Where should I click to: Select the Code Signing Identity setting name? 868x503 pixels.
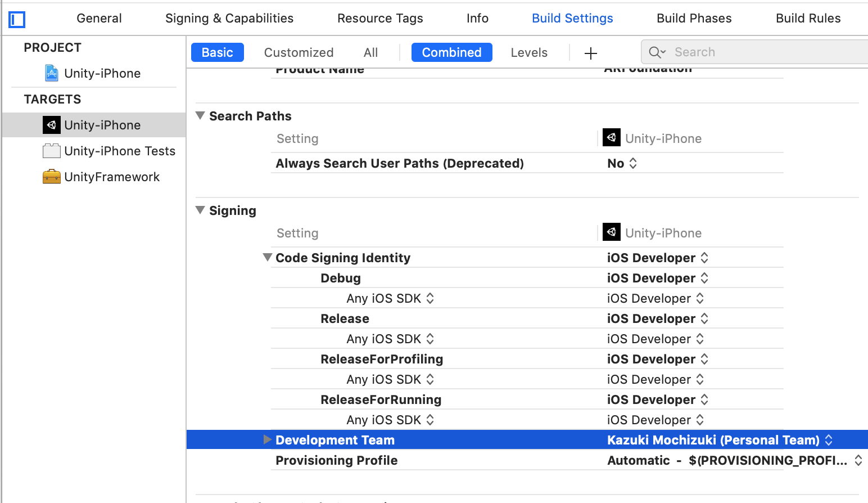343,258
